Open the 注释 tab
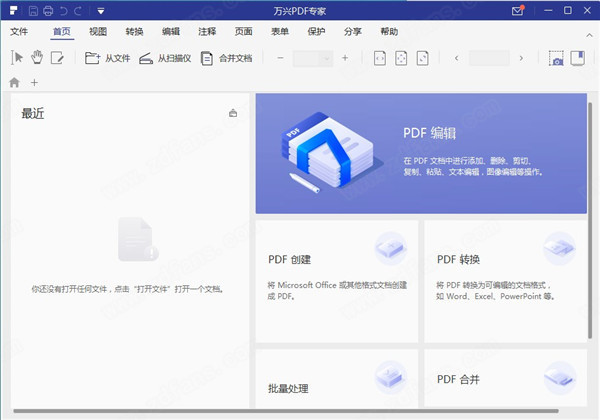 (x=207, y=31)
